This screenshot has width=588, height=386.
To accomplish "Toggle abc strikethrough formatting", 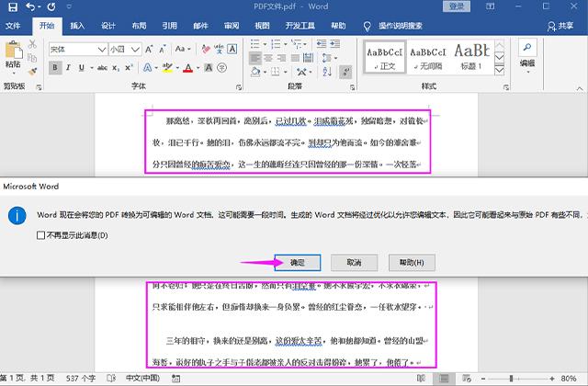I will coord(102,68).
